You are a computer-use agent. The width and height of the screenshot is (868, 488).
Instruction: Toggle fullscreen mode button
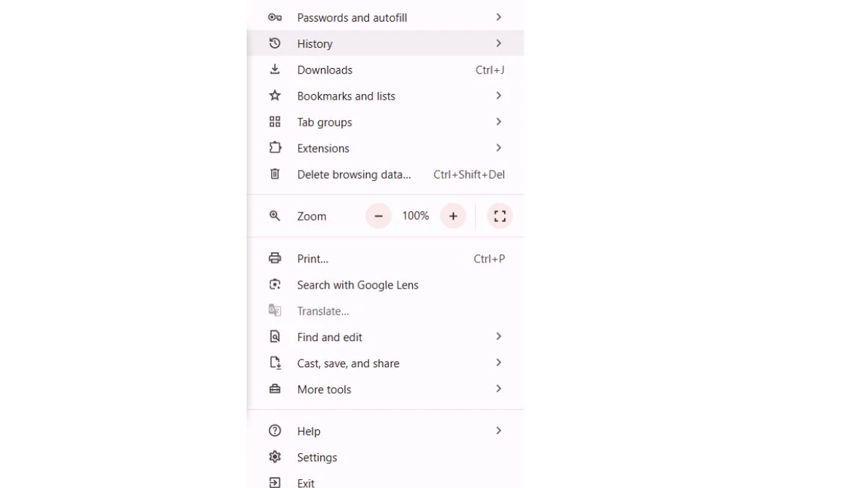(x=500, y=215)
